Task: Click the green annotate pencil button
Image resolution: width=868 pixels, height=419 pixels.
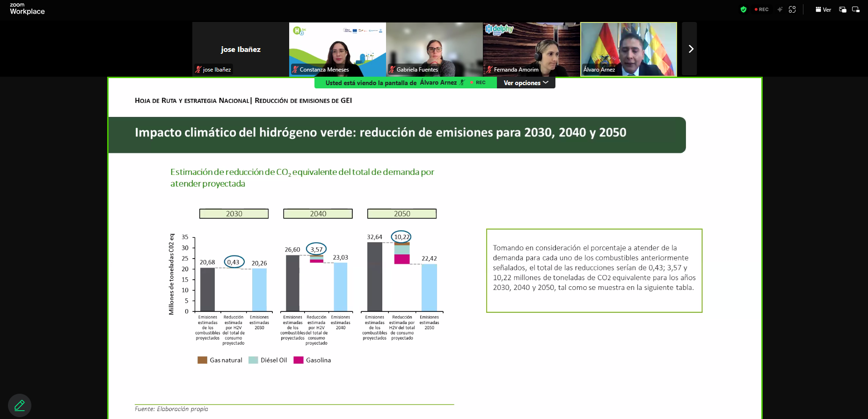Action: click(20, 405)
